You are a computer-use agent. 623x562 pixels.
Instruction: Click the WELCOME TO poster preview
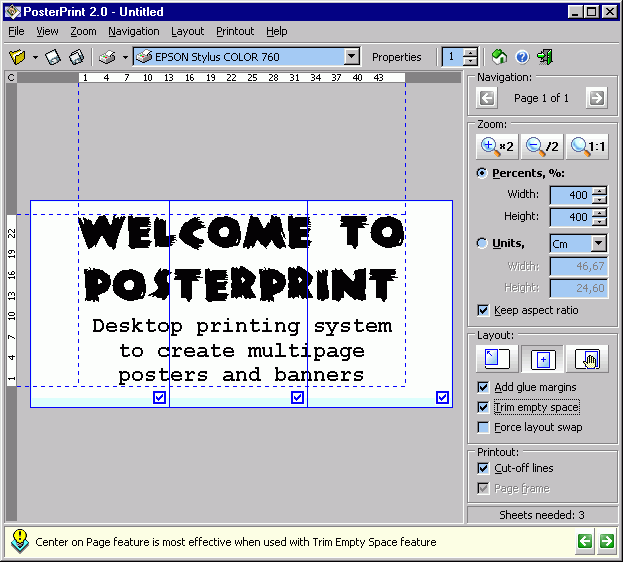tap(242, 233)
